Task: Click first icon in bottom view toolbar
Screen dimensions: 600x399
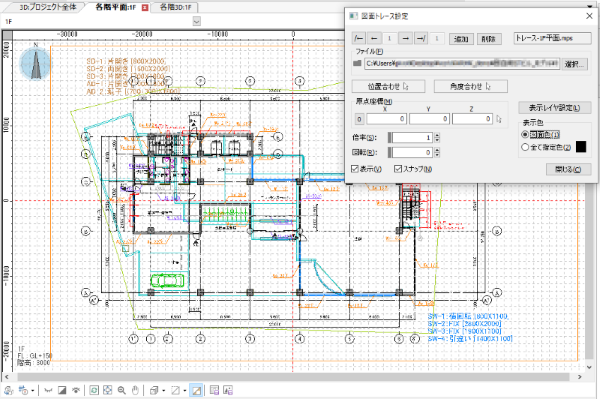Action: click(8, 391)
